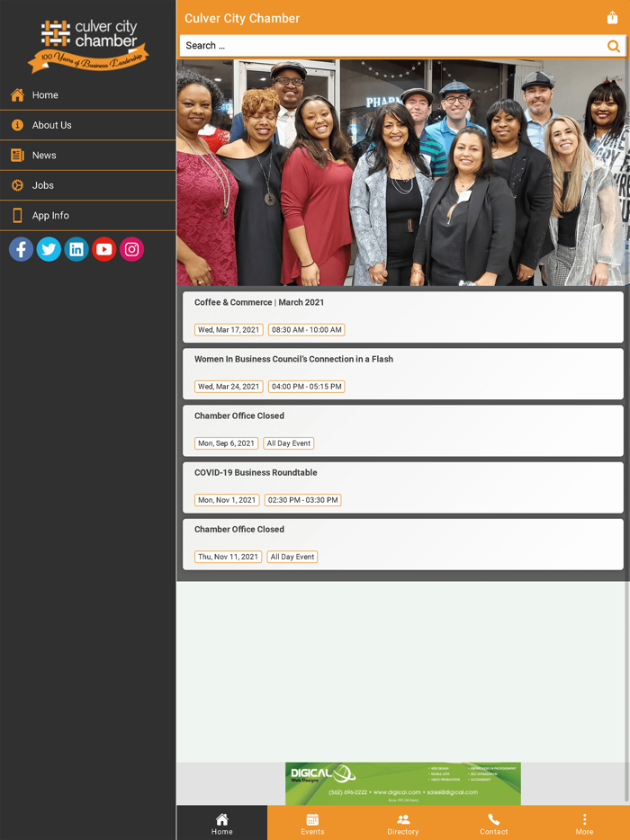Viewport: 630px width, 840px height.
Task: Click the search magnifier icon
Action: (x=614, y=46)
